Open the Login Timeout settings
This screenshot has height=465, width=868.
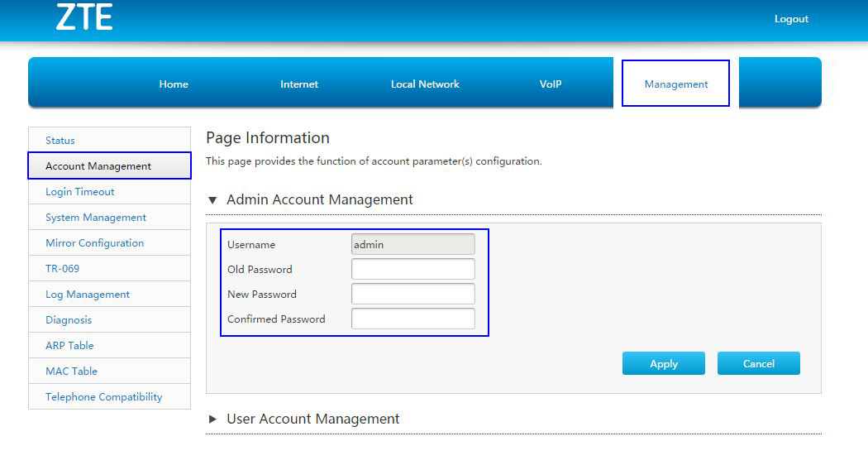click(110, 192)
